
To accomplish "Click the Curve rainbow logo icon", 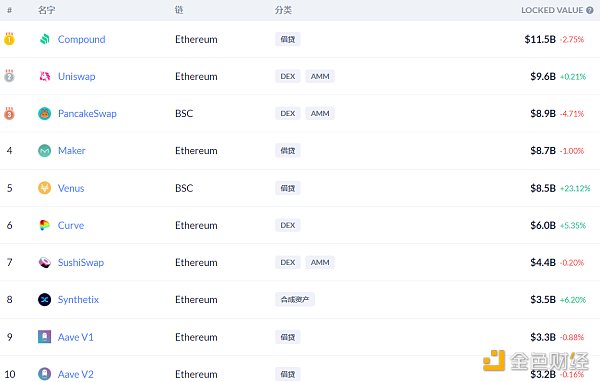I will click(x=45, y=225).
